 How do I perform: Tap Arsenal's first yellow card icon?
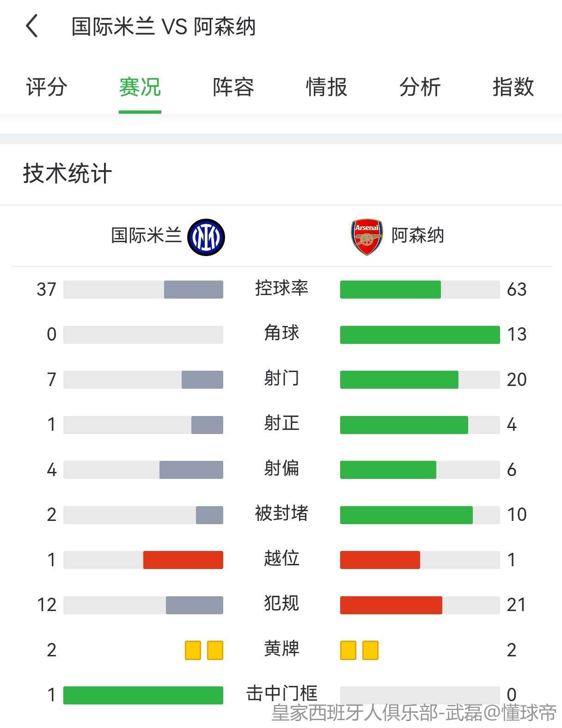348,650
